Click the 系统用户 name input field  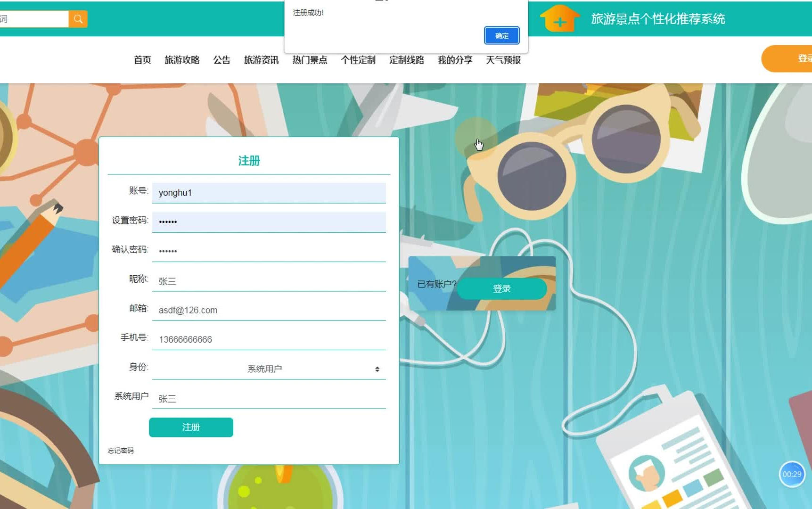click(269, 398)
